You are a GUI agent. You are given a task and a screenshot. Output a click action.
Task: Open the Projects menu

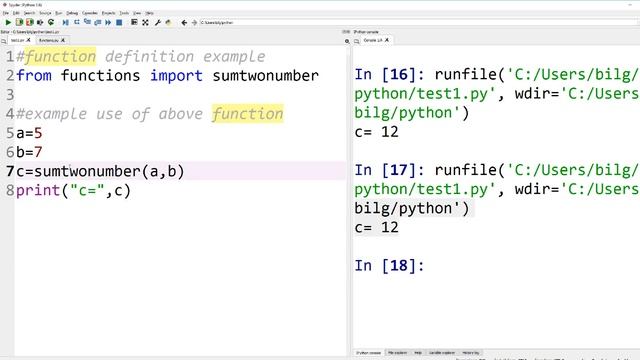point(108,13)
